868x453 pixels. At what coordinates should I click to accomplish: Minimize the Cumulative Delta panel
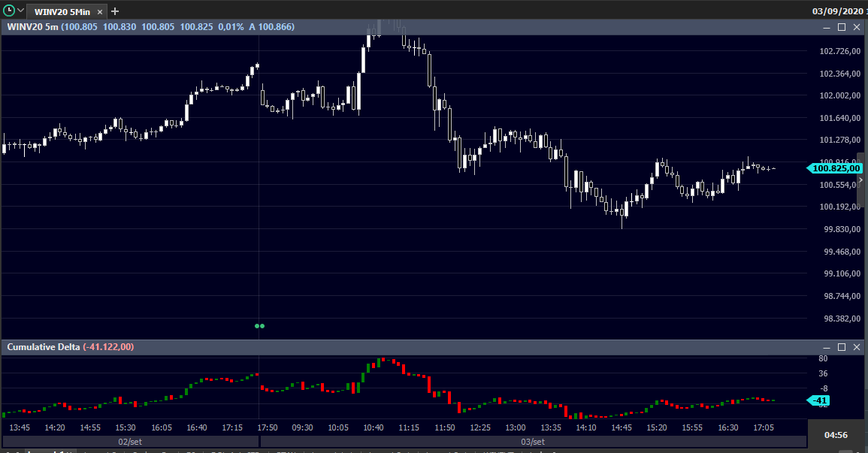click(x=827, y=347)
